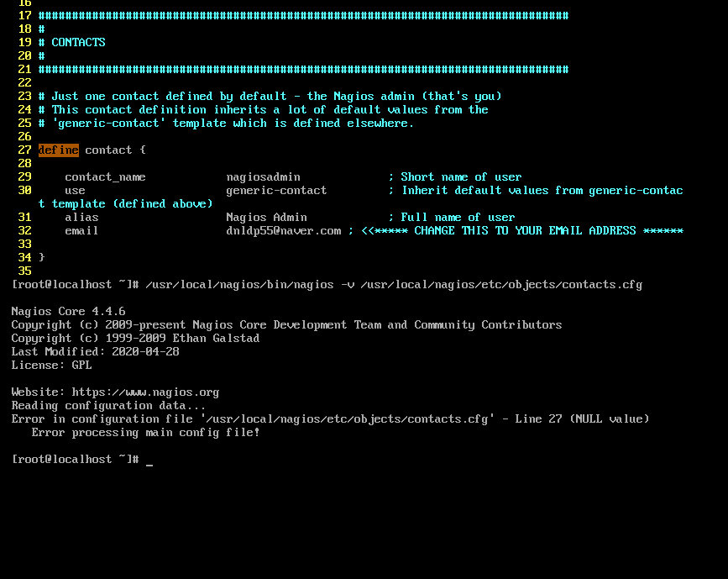The width and height of the screenshot is (728, 579).
Task: Click the website URL https://www.nagios.org
Action: point(145,392)
